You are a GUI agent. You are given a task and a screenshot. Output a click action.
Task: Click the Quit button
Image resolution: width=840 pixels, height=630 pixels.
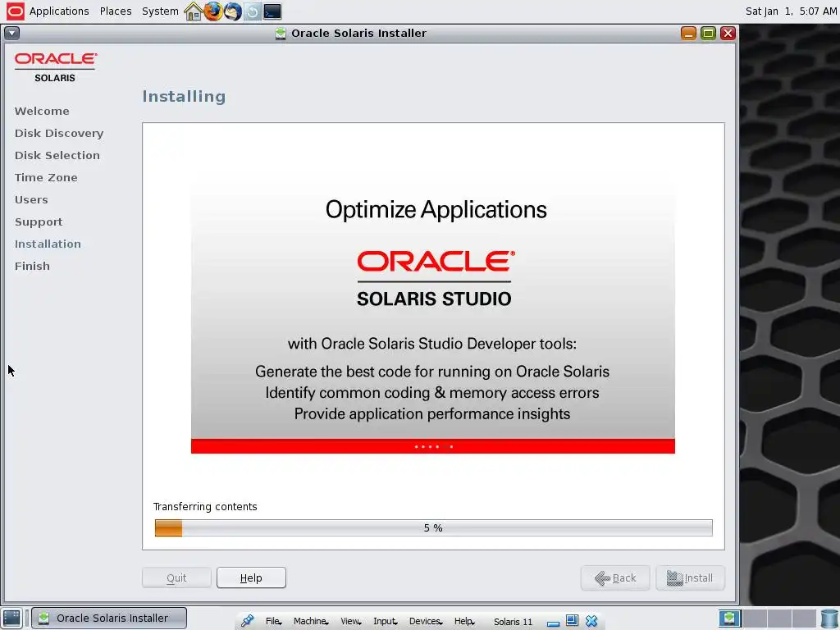(x=176, y=577)
